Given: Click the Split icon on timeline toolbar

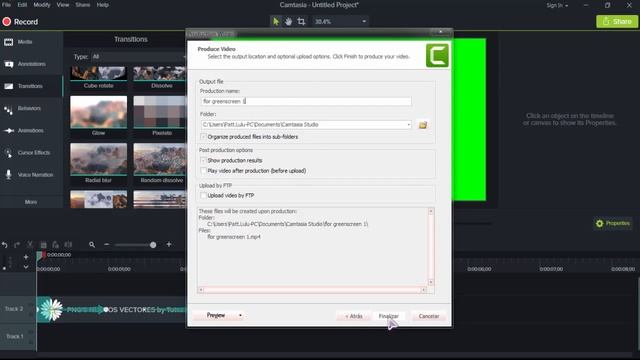Looking at the screenshot, I should pos(68,244).
